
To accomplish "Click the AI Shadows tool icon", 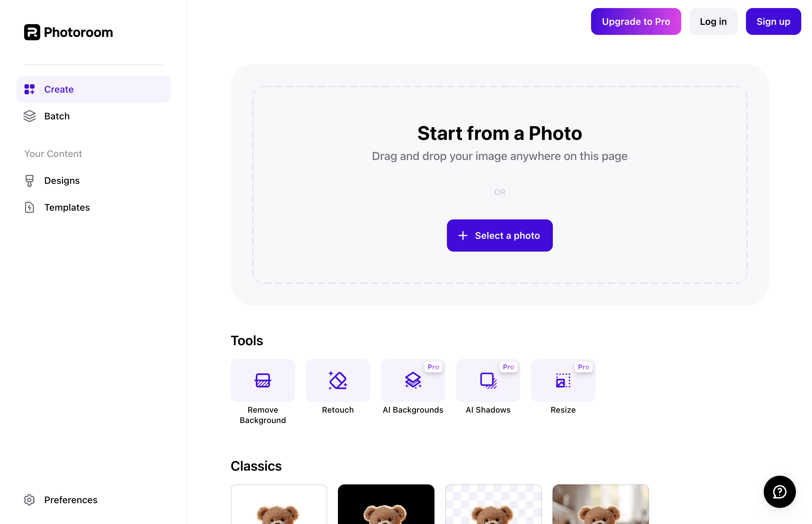I will (x=488, y=380).
